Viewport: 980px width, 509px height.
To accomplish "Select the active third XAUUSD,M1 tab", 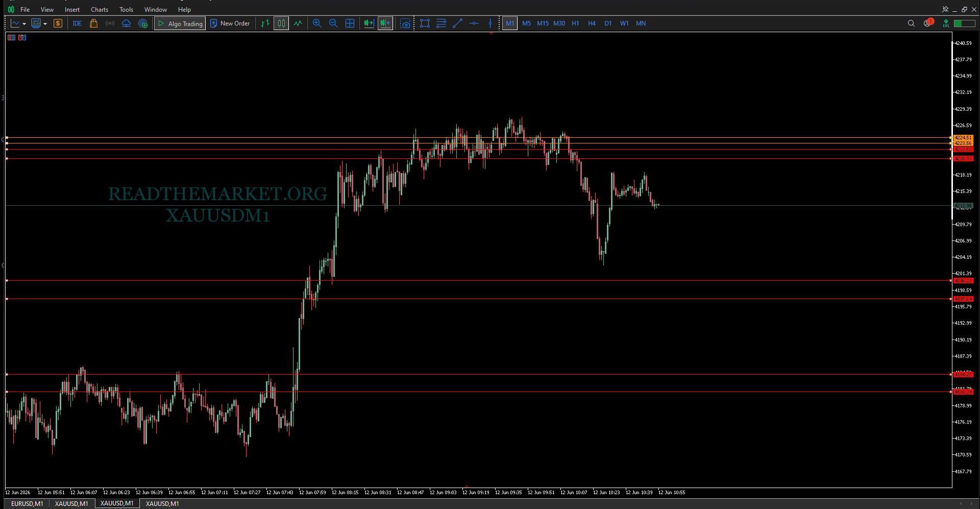I will tap(117, 503).
